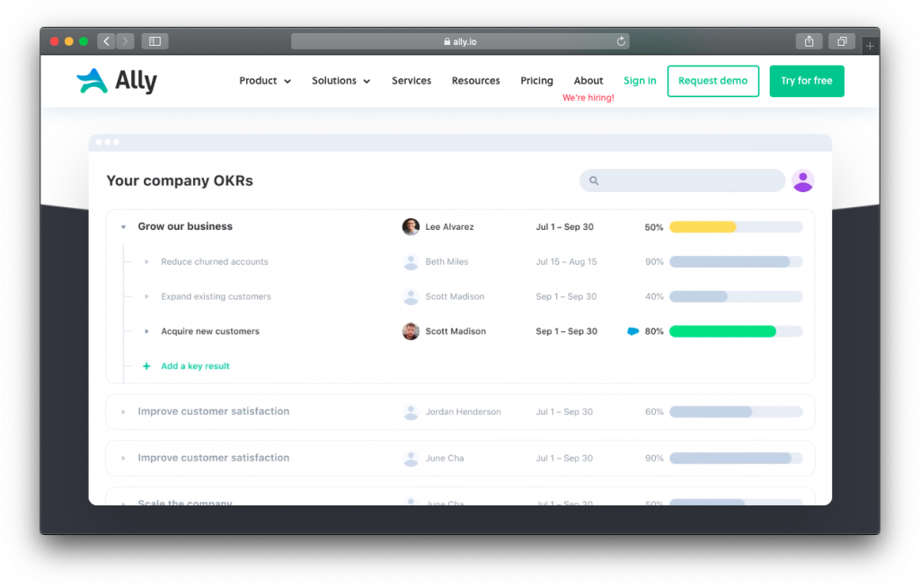Viewport: 920px width, 588px height.
Task: Show all tabs overview in Safari
Action: click(x=842, y=41)
